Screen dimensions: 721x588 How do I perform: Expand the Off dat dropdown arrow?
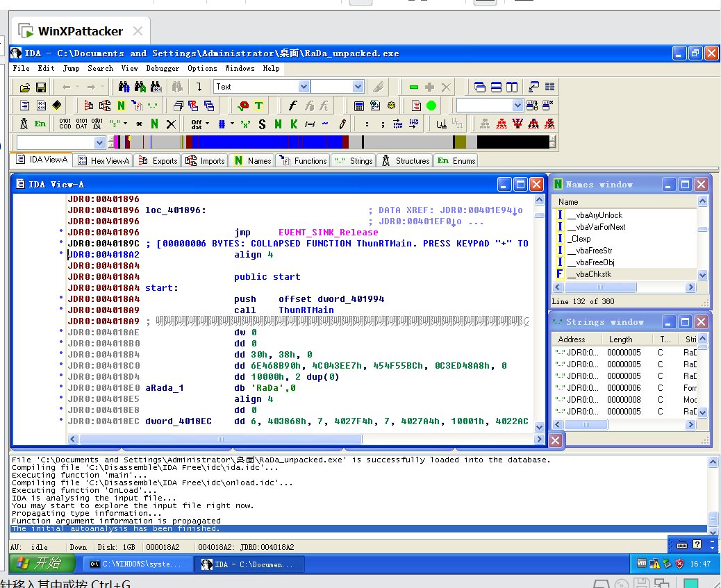point(208,123)
